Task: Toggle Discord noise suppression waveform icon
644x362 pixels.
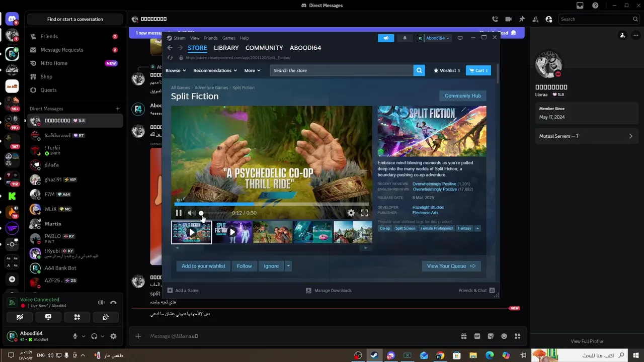Action: [x=101, y=302]
